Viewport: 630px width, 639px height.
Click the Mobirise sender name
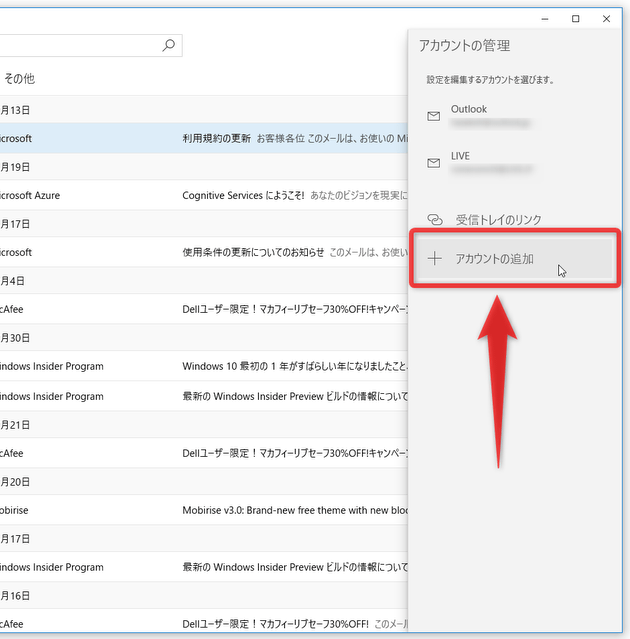[14, 510]
